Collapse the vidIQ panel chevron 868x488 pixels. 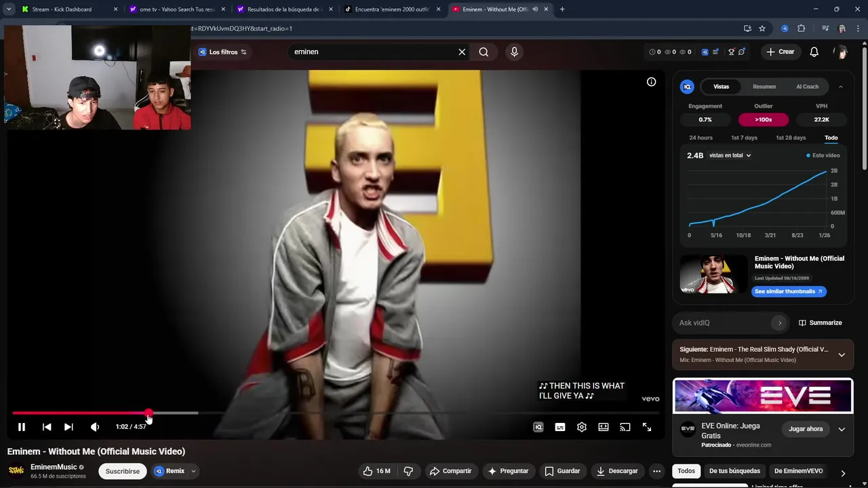[x=841, y=87]
